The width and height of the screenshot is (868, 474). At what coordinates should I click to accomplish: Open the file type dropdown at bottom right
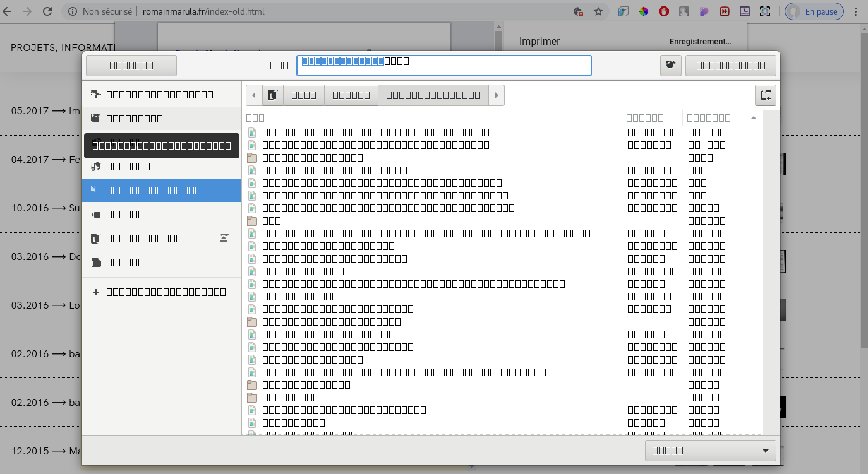pyautogui.click(x=711, y=451)
